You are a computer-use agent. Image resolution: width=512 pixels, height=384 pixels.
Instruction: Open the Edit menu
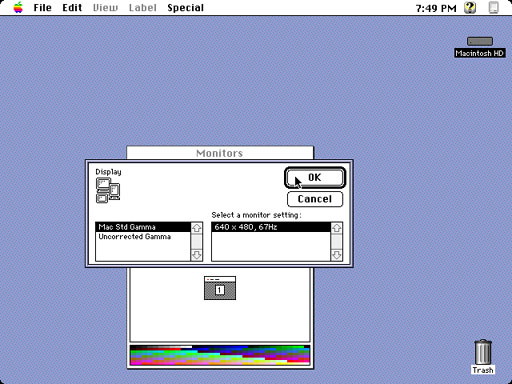[72, 7]
